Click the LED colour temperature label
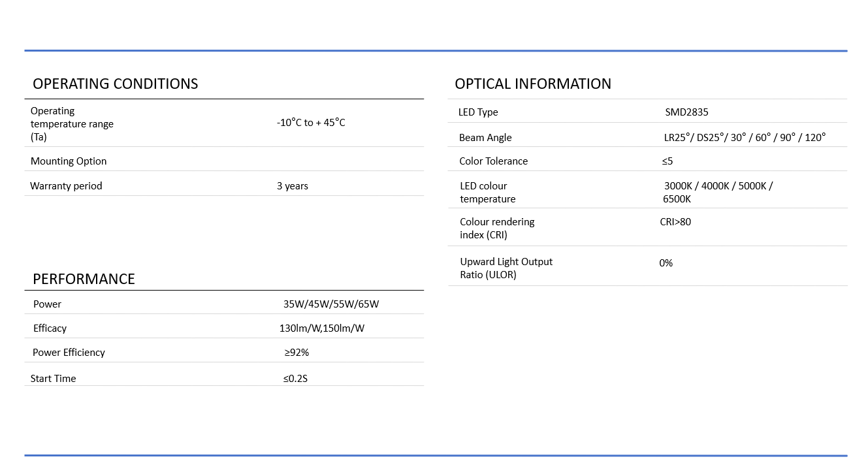The width and height of the screenshot is (868, 461). 487,193
